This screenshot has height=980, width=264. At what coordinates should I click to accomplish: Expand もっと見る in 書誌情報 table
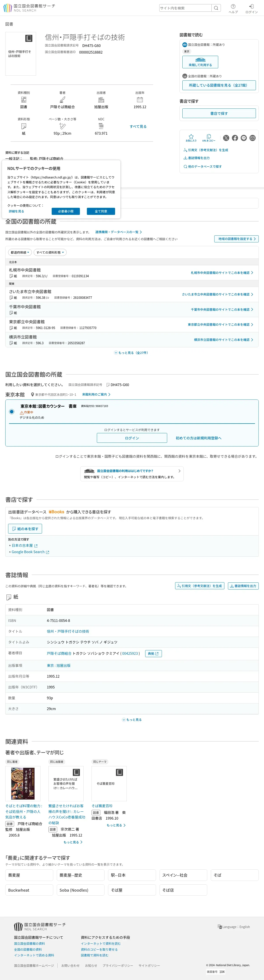coord(132,720)
